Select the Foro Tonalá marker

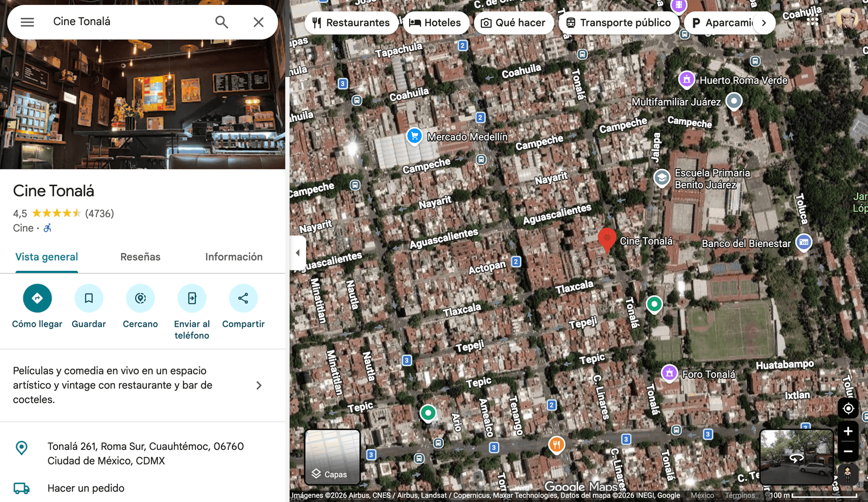(669, 373)
